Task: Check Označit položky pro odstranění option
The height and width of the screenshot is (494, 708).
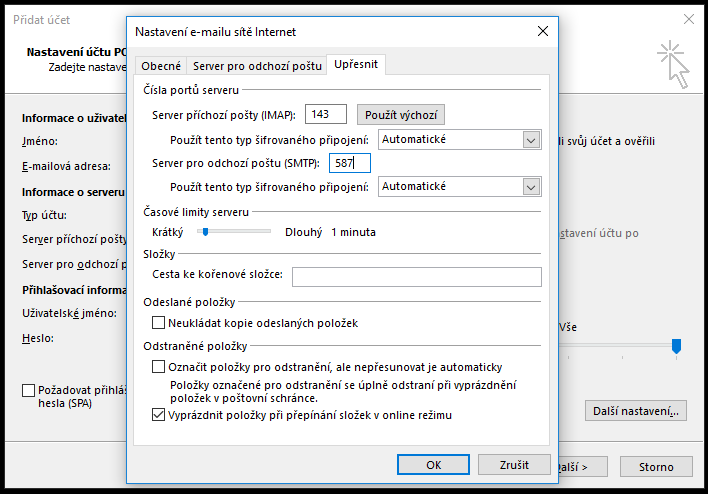Action: coord(158,367)
